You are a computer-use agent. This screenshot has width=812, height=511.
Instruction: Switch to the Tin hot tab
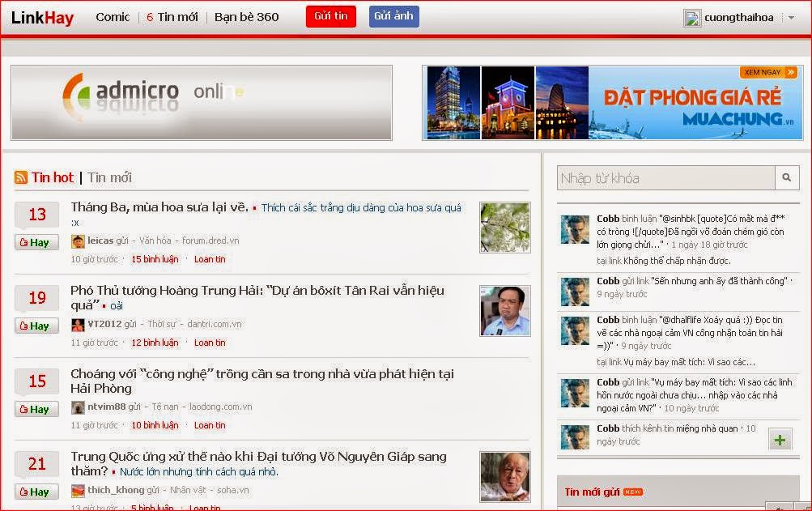[53, 177]
